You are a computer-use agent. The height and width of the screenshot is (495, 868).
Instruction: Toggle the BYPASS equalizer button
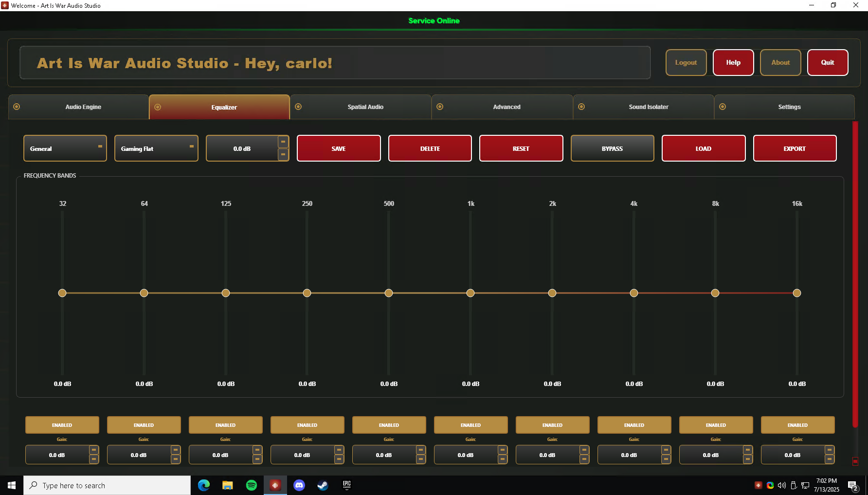pyautogui.click(x=613, y=148)
